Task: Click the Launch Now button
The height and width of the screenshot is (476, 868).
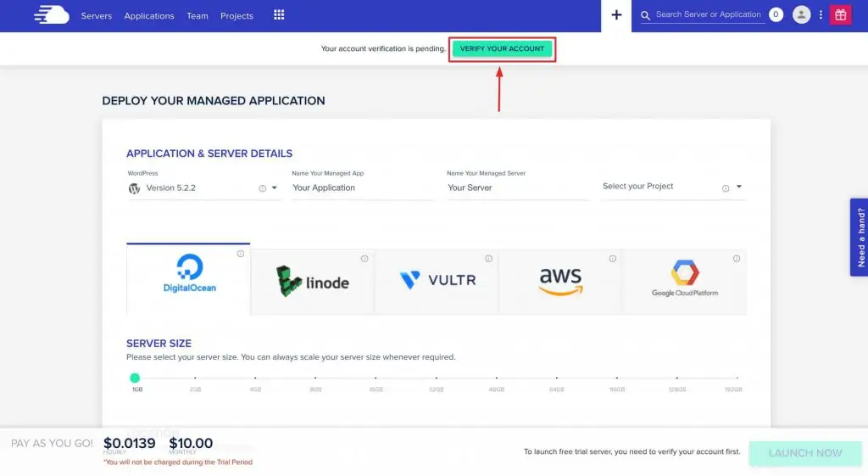Action: point(805,453)
